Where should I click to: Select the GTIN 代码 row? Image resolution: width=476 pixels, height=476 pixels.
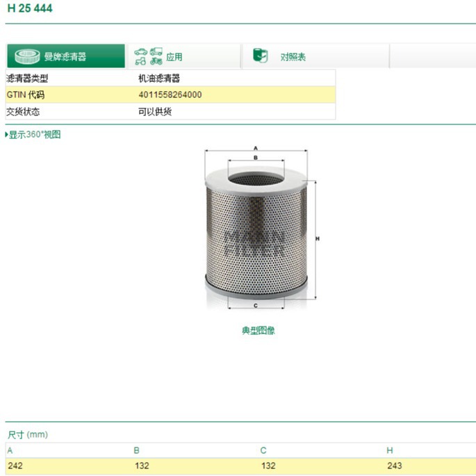coord(170,95)
